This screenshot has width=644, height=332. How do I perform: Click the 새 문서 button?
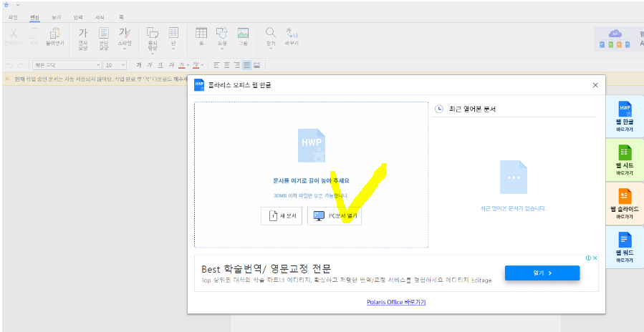282,216
